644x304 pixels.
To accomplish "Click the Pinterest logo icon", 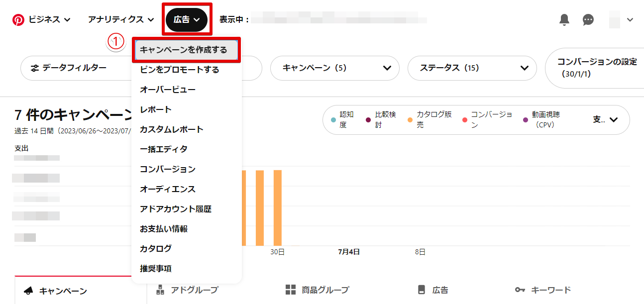I will point(18,20).
